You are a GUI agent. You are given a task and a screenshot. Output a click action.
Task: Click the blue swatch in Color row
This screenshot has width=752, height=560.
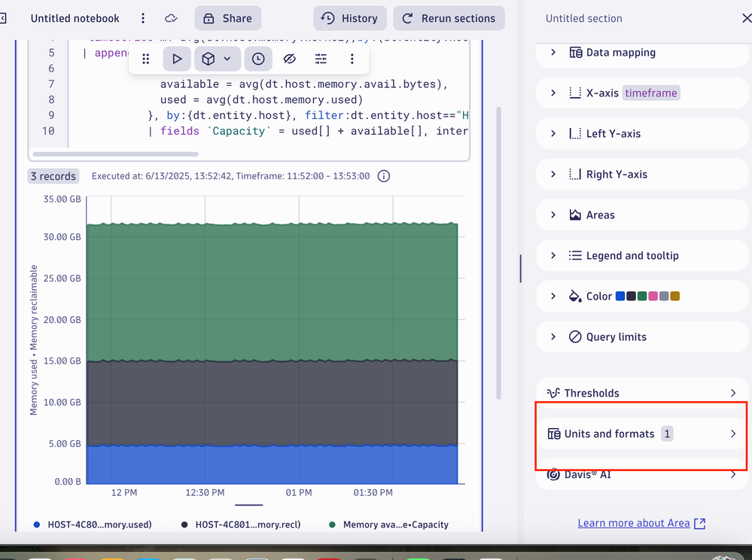pos(620,297)
